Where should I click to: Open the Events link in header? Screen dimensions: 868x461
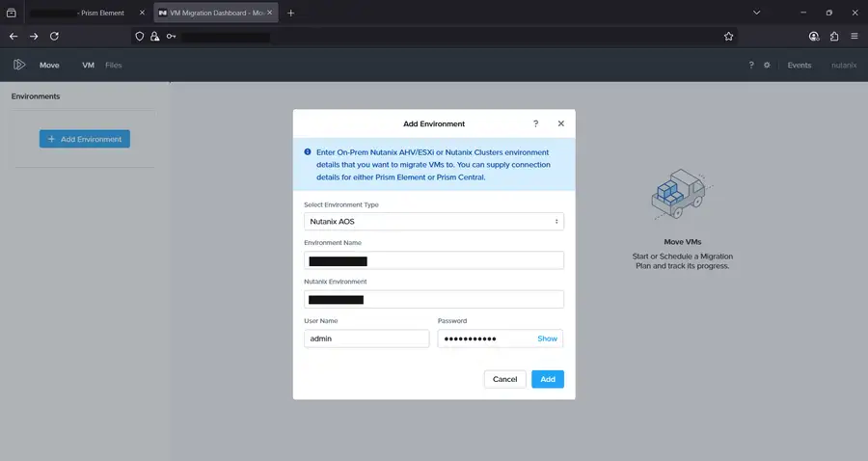point(800,65)
